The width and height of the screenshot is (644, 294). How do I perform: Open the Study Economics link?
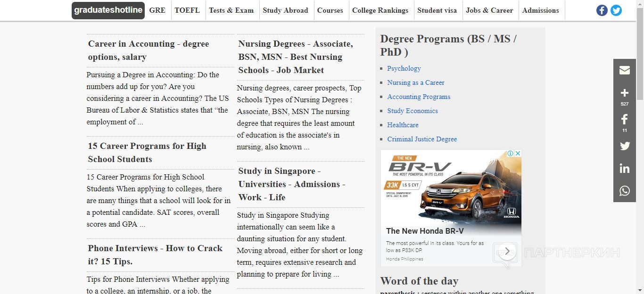(413, 111)
